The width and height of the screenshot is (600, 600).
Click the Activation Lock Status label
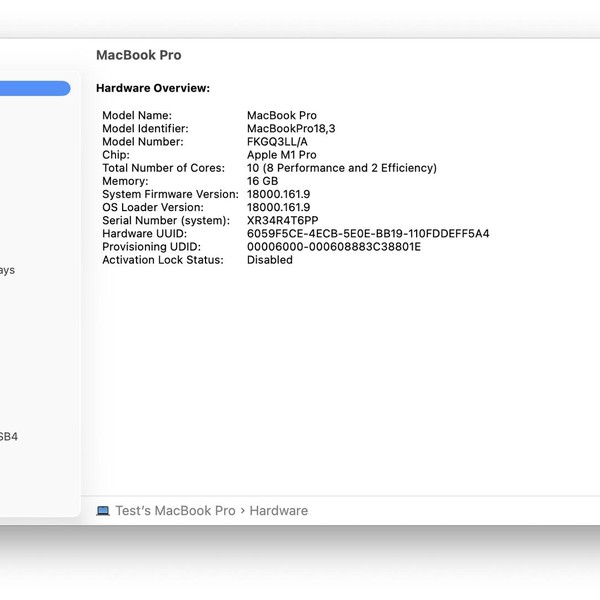click(163, 260)
